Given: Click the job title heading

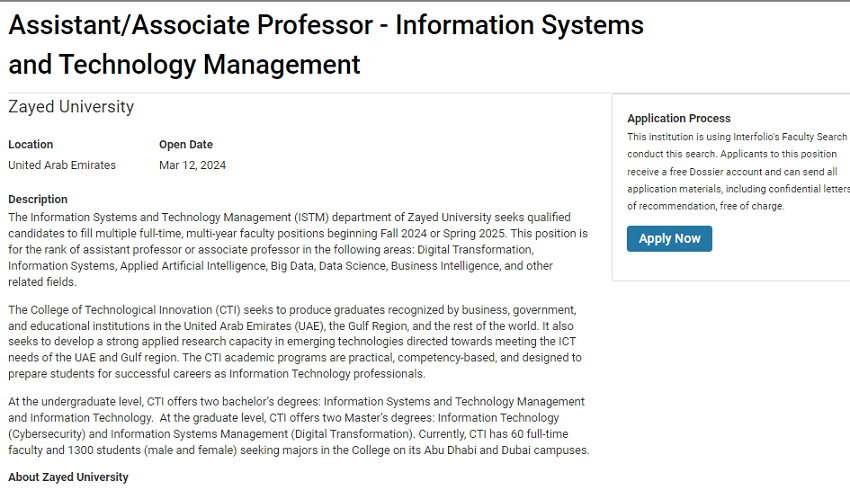Looking at the screenshot, I should click(326, 45).
